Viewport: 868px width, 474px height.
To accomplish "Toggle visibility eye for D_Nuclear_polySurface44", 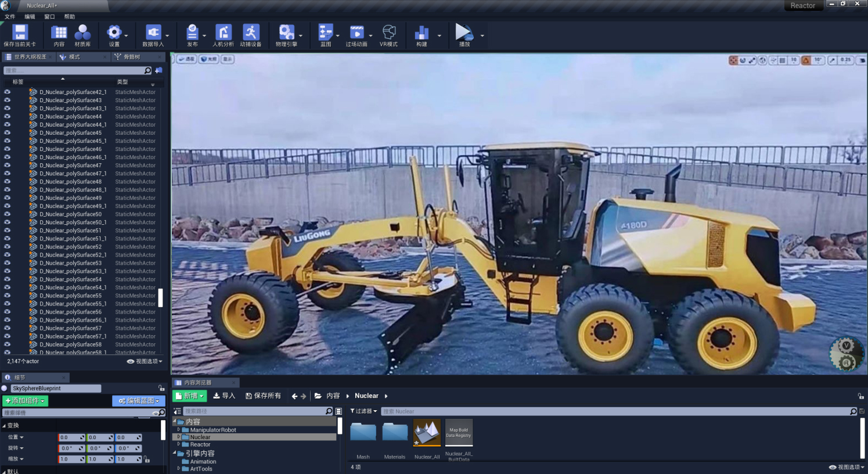I will 7,116.
